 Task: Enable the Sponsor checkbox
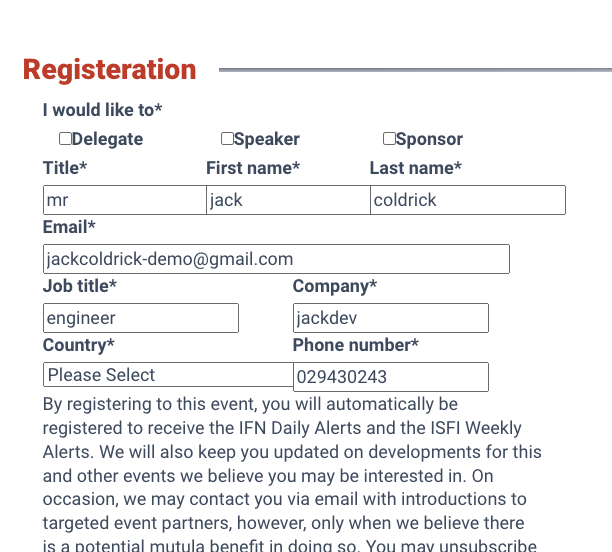click(389, 139)
